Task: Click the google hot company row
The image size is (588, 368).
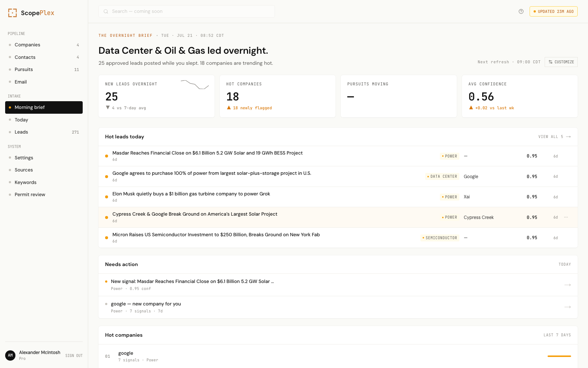Action: (x=338, y=356)
